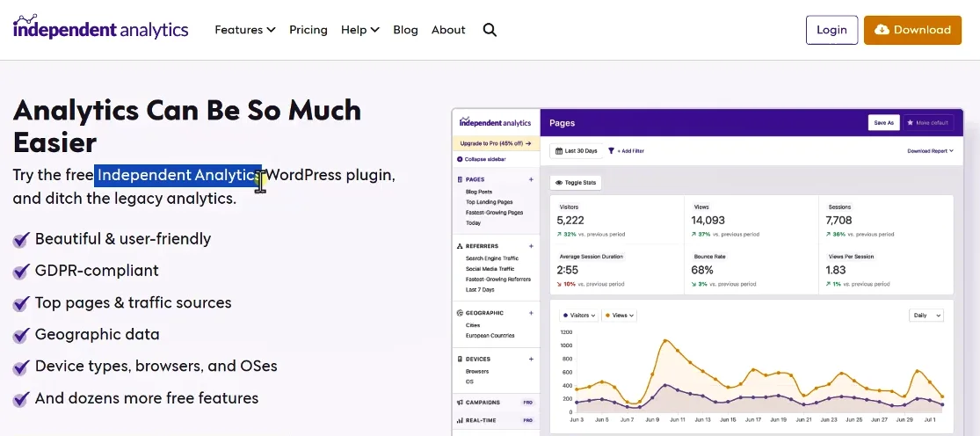The height and width of the screenshot is (436, 980).
Task: Click checkmark beside Beautiful & user-friendly
Action: tap(20, 239)
